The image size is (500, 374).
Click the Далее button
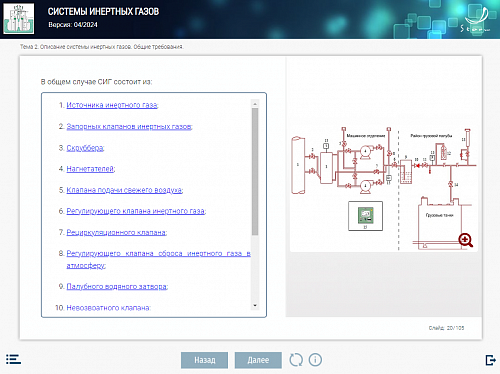258,360
